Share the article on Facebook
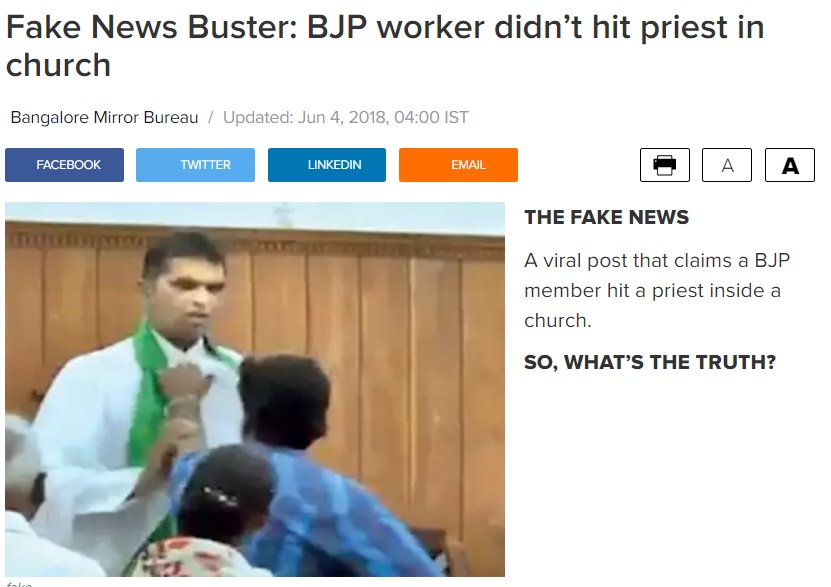This screenshot has width=831, height=587. click(x=65, y=165)
